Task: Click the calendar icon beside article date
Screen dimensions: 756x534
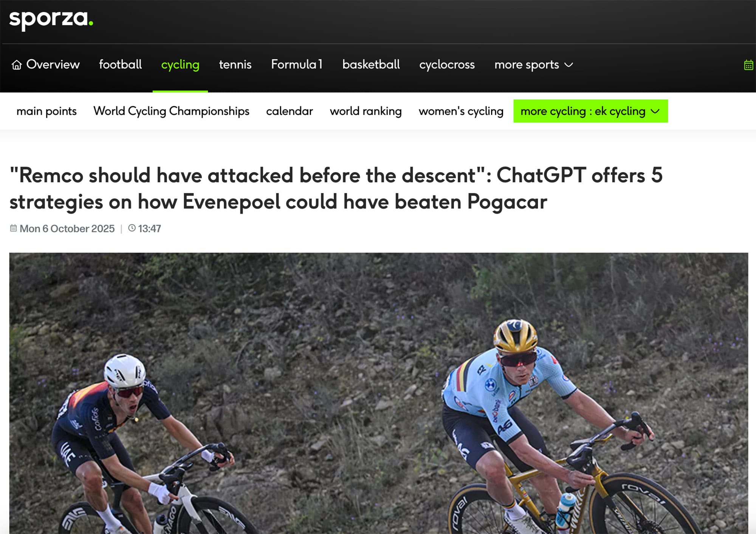Action: [13, 228]
